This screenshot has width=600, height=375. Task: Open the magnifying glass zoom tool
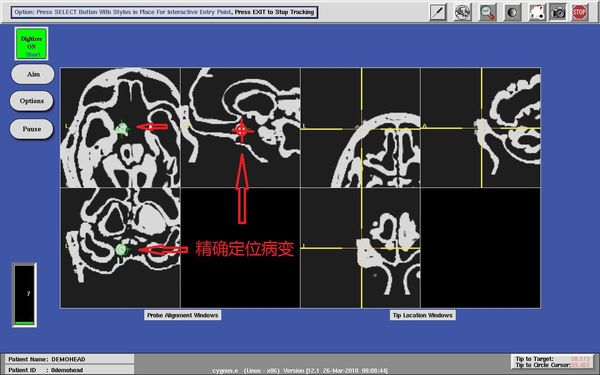point(488,12)
